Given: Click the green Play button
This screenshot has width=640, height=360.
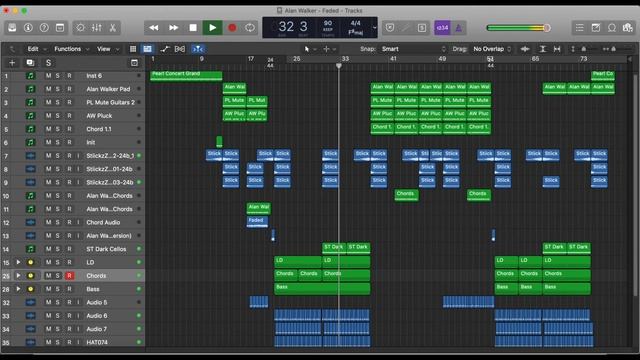Looking at the screenshot, I should point(213,28).
